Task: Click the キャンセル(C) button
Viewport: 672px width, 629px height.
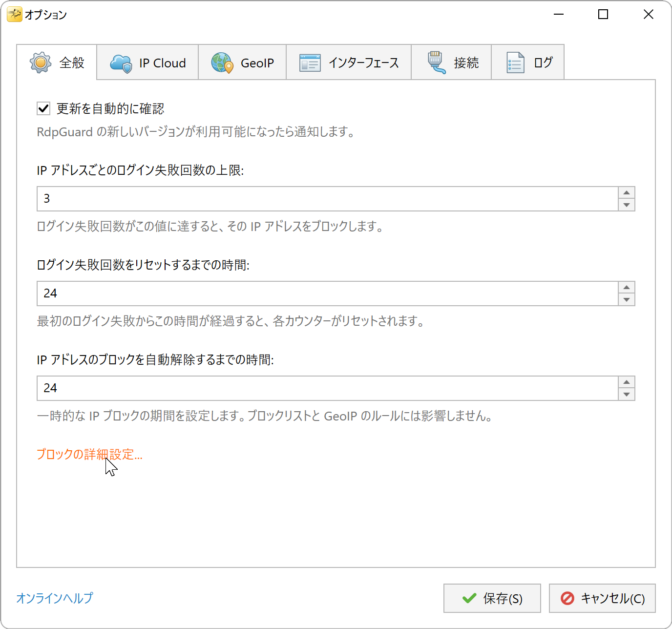Action: point(602,598)
